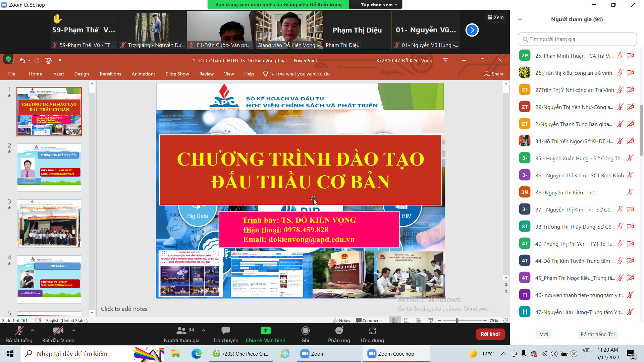Open the Slide Show ribbon tab

tap(177, 74)
